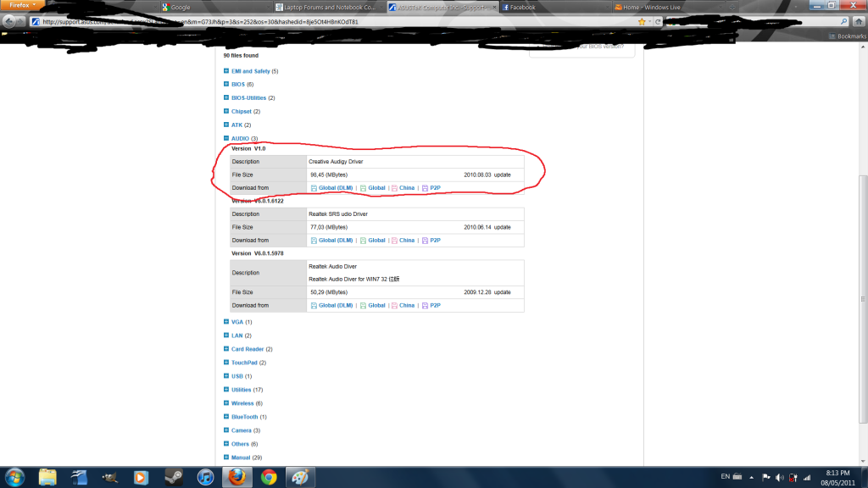Click the search magnifier icon
The image size is (868, 488).
point(843,21)
